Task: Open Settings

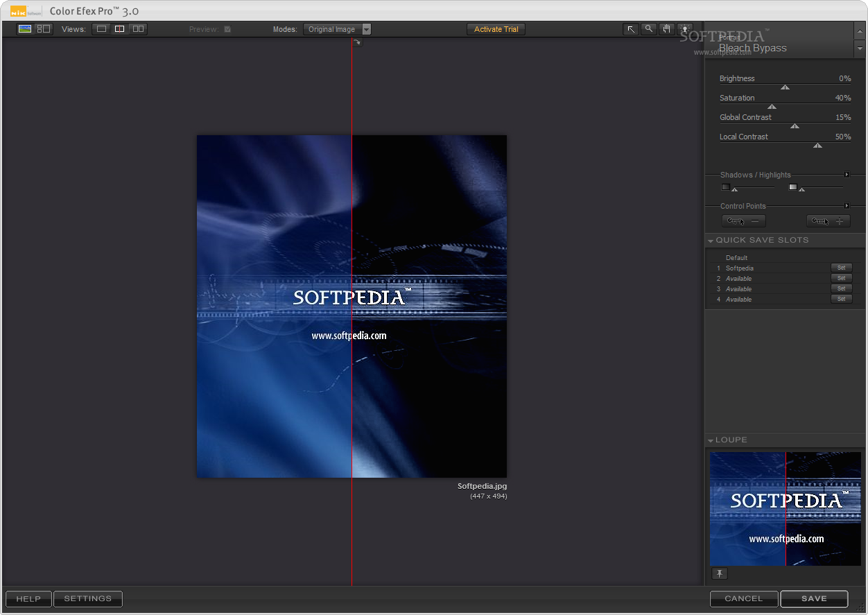Action: [88, 599]
